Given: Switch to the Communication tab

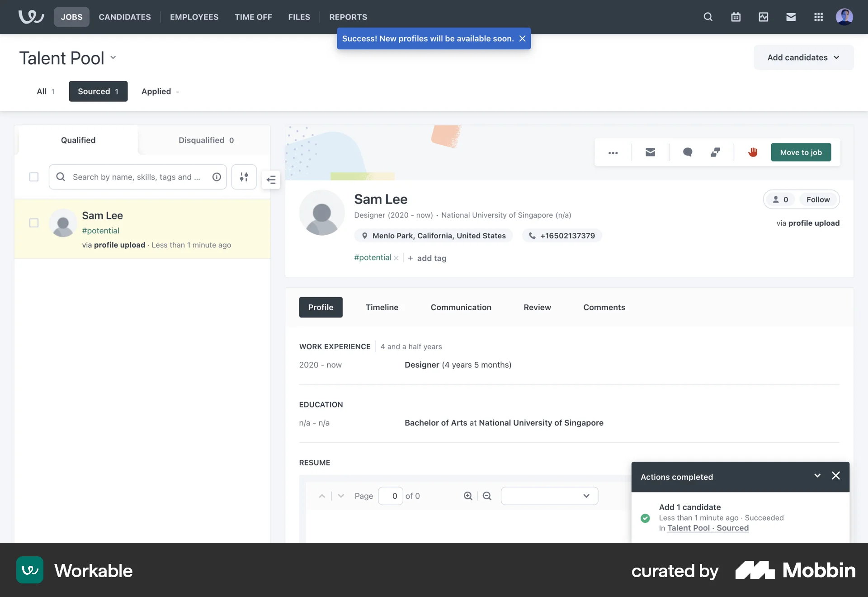Looking at the screenshot, I should point(461,307).
